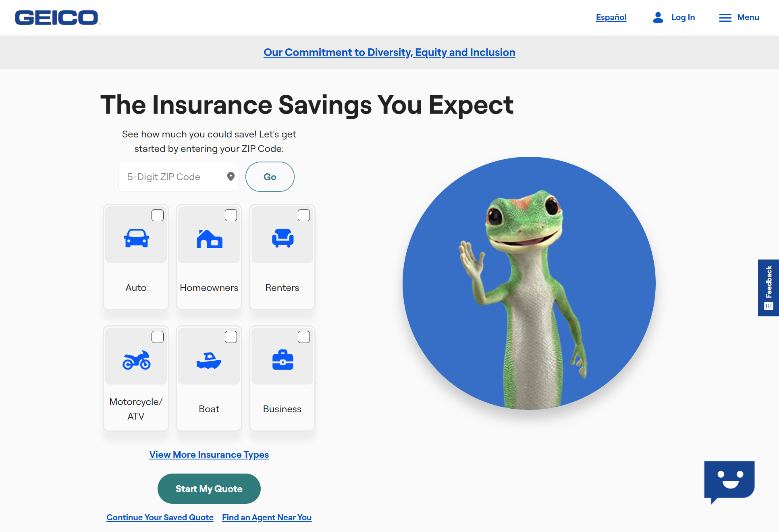
Task: Open the Diversity Equity Inclusion link
Action: [389, 53]
